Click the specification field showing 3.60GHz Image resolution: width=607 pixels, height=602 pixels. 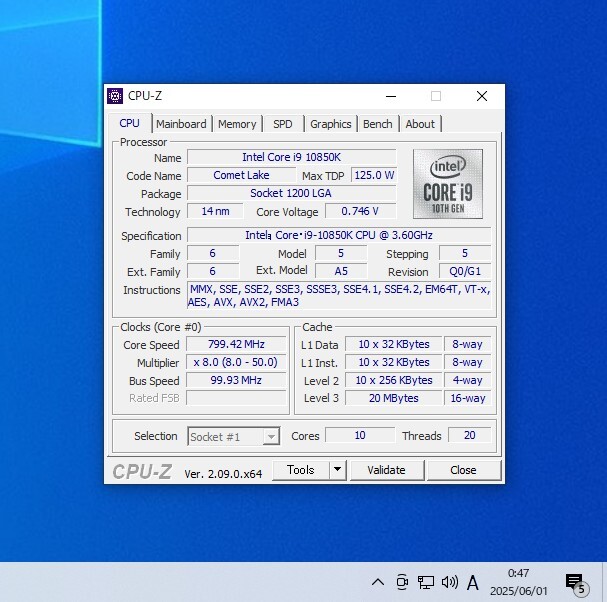click(339, 235)
